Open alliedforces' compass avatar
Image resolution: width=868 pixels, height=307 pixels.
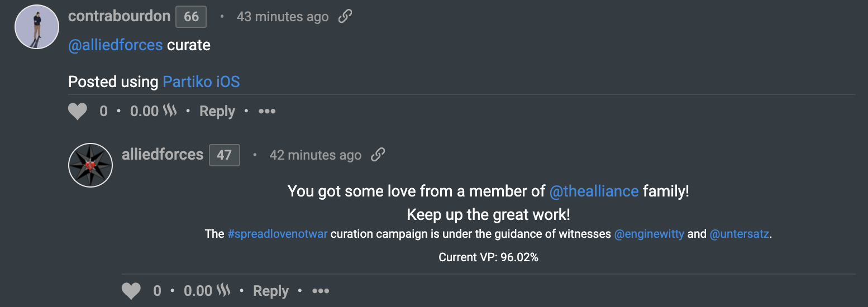[90, 165]
